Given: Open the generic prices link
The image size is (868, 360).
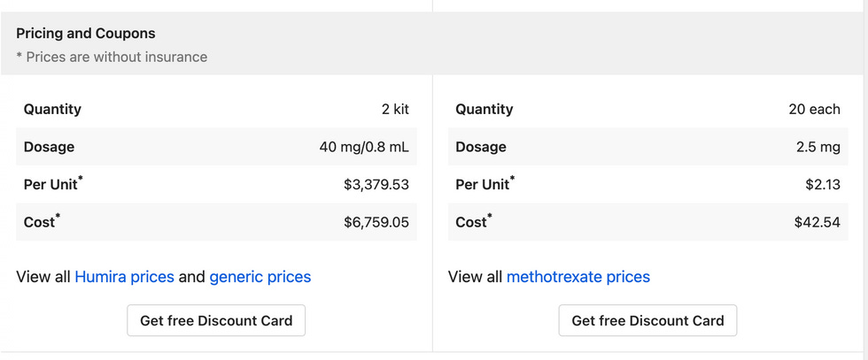Looking at the screenshot, I should (260, 277).
